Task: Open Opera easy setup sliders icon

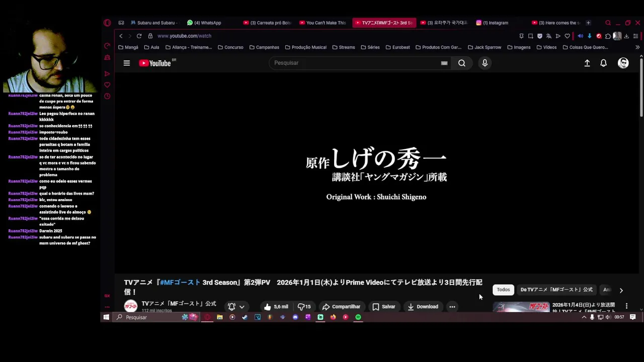Action: [x=636, y=36]
